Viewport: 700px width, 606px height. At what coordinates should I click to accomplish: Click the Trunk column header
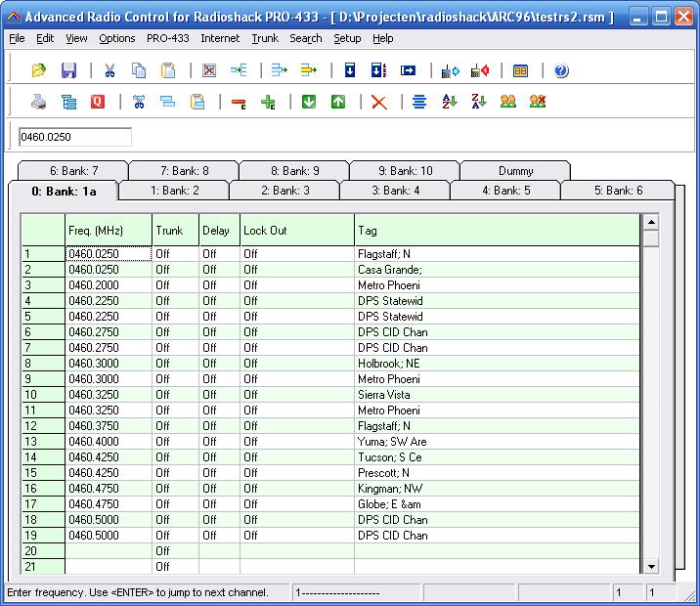click(175, 231)
